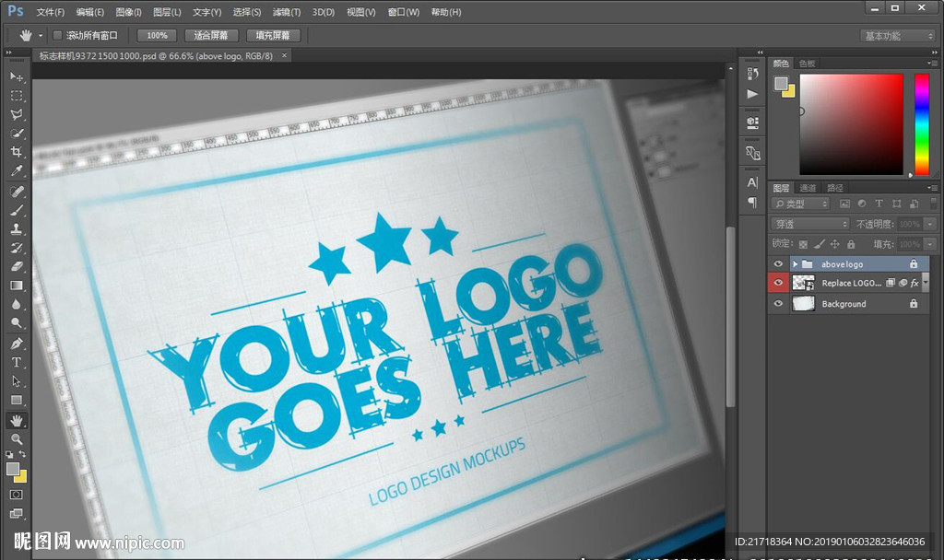Viewport: 944px width, 560px height.
Task: Expand the above logo layer group
Action: click(796, 264)
